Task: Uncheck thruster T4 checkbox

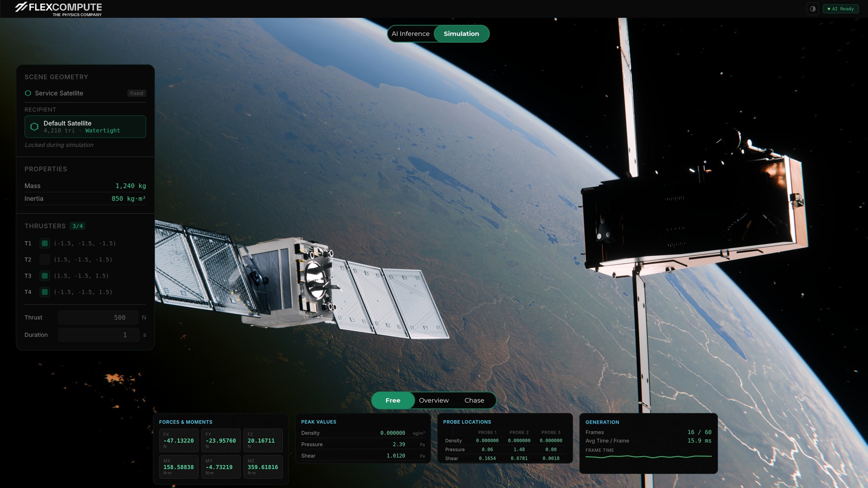Action: coord(44,292)
